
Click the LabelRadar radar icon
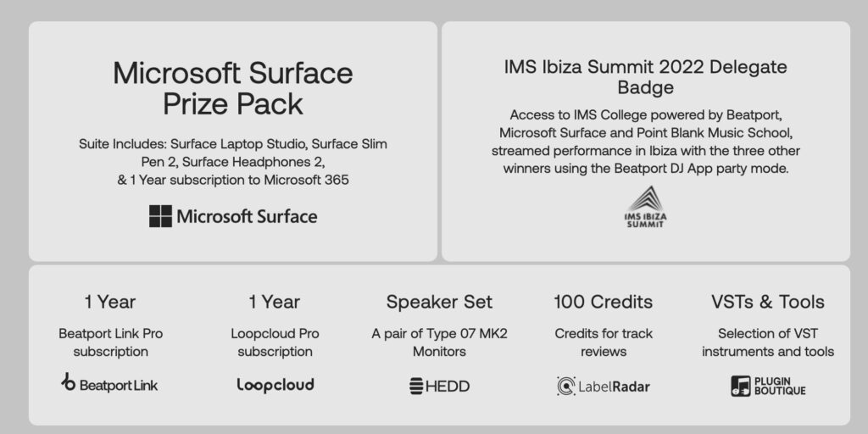[566, 387]
